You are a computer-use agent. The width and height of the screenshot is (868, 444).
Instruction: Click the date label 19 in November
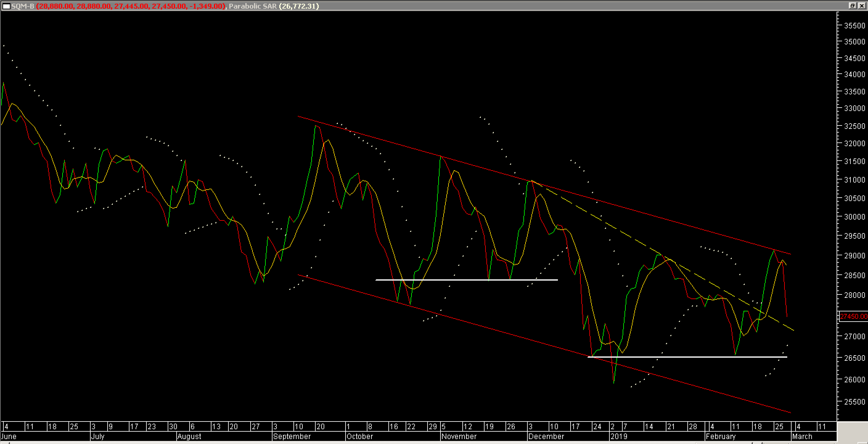click(x=489, y=426)
